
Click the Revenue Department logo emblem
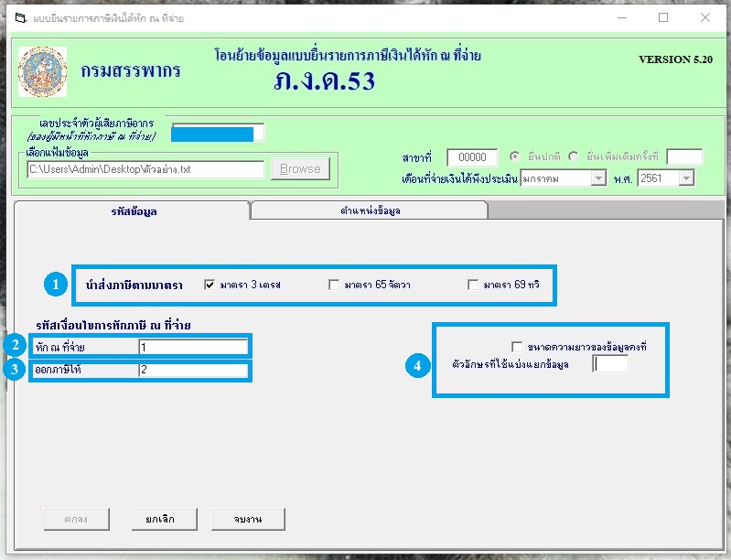pyautogui.click(x=42, y=71)
